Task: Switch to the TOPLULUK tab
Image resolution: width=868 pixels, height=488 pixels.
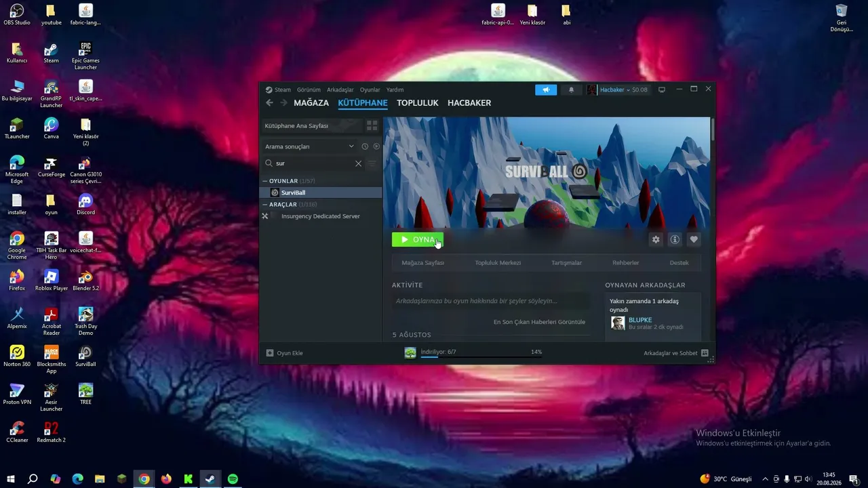Action: pos(418,103)
